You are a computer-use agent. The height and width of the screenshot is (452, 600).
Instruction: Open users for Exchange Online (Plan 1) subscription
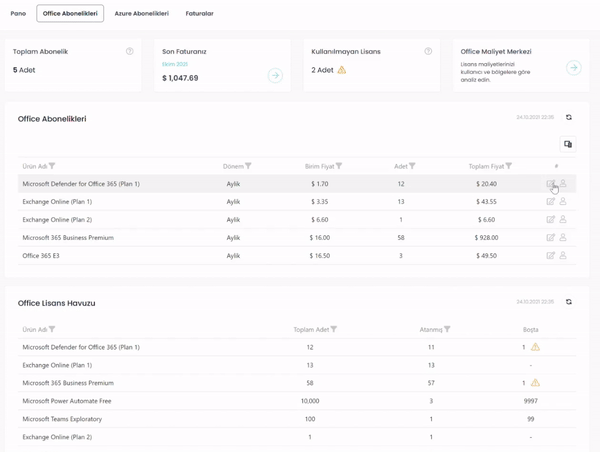(563, 202)
